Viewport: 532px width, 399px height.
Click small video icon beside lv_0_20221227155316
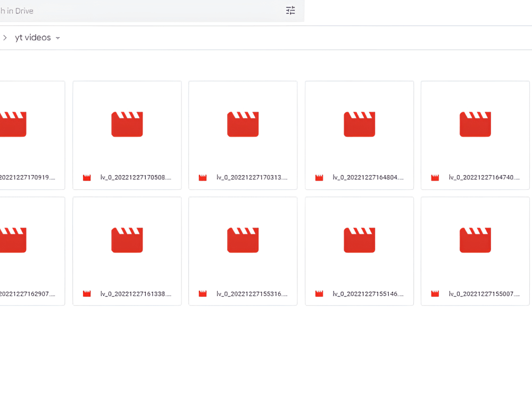[203, 294]
